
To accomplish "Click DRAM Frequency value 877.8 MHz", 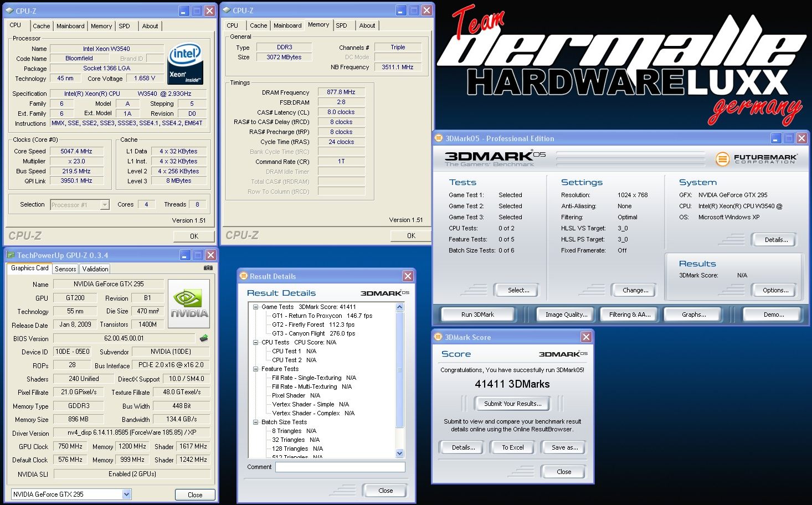I will coord(341,92).
